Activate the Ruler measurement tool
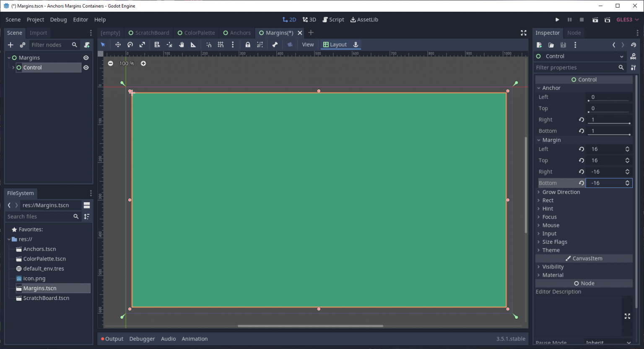The width and height of the screenshot is (644, 349). click(x=193, y=44)
